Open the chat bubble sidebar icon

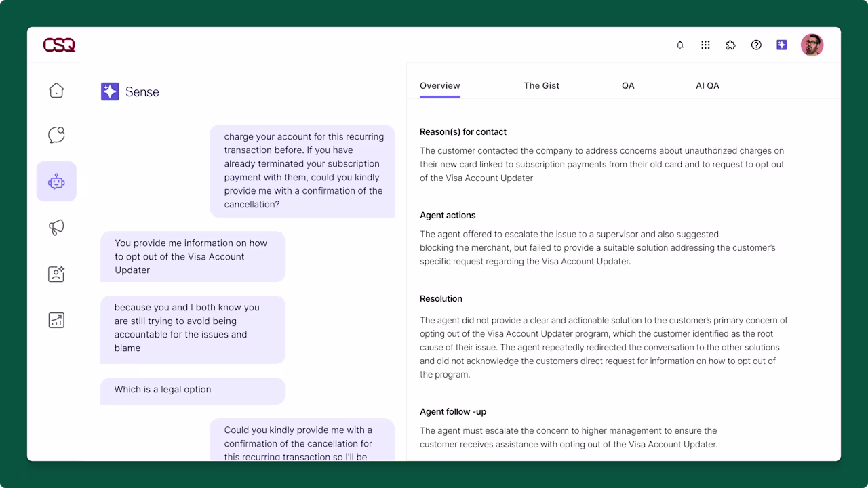[x=56, y=135]
